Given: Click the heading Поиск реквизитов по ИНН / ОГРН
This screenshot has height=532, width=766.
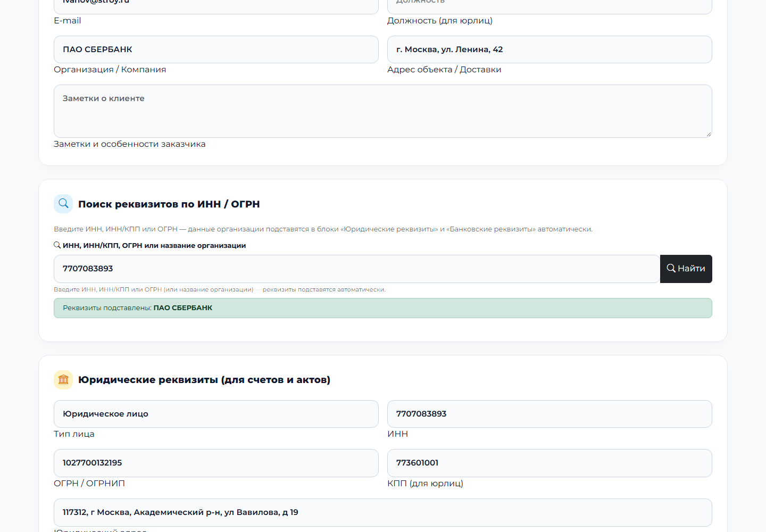Looking at the screenshot, I should [x=169, y=204].
